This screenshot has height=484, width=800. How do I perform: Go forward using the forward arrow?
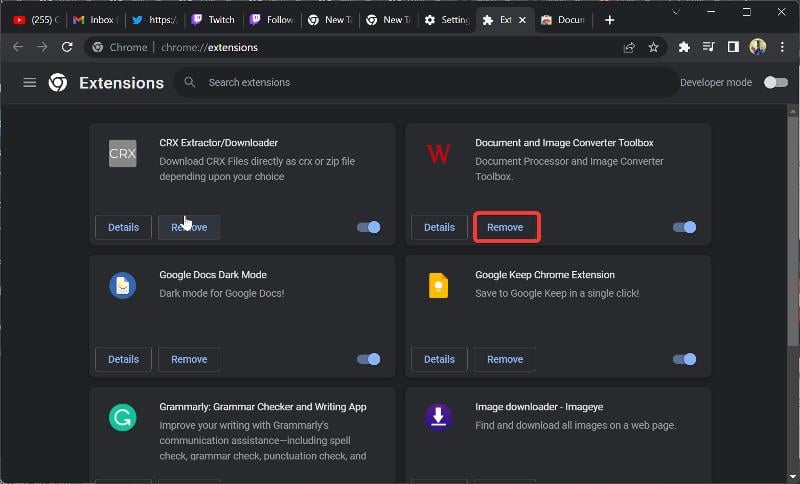click(42, 47)
